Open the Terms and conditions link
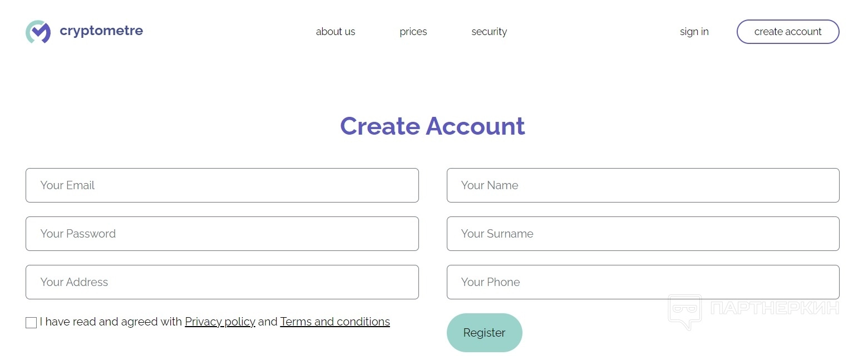Image resolution: width=868 pixels, height=360 pixels. point(335,322)
